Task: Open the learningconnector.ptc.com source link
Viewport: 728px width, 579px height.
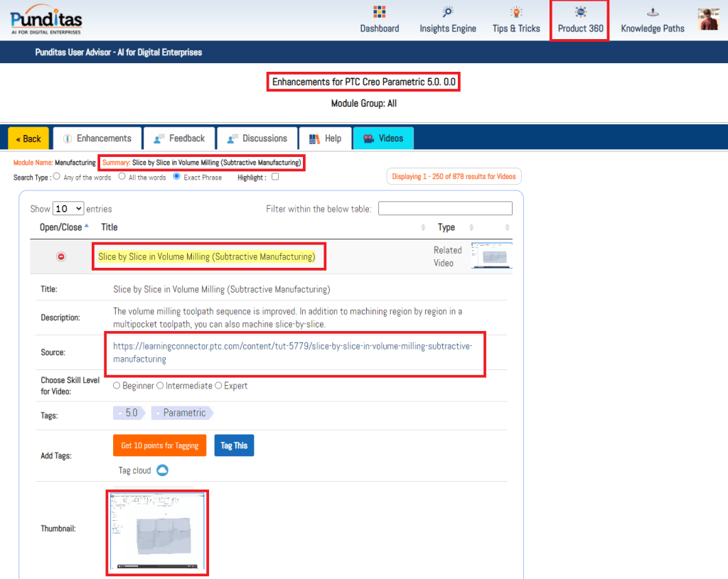Action: 292,352
